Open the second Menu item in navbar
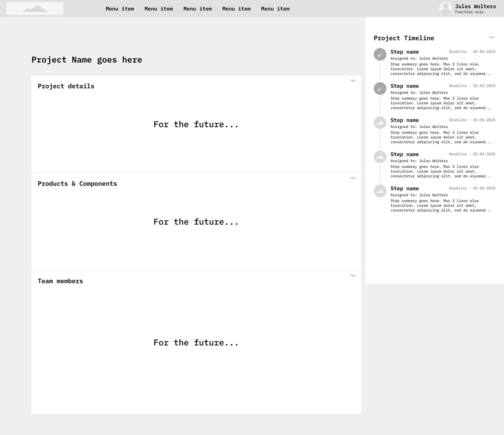Viewport: 504px width, 435px height. coord(159,9)
